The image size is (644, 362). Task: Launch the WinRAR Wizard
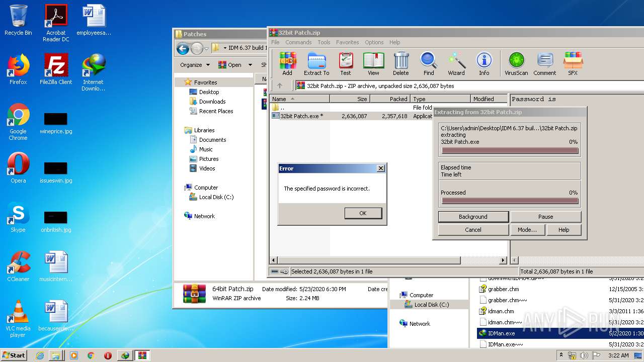pyautogui.click(x=456, y=64)
